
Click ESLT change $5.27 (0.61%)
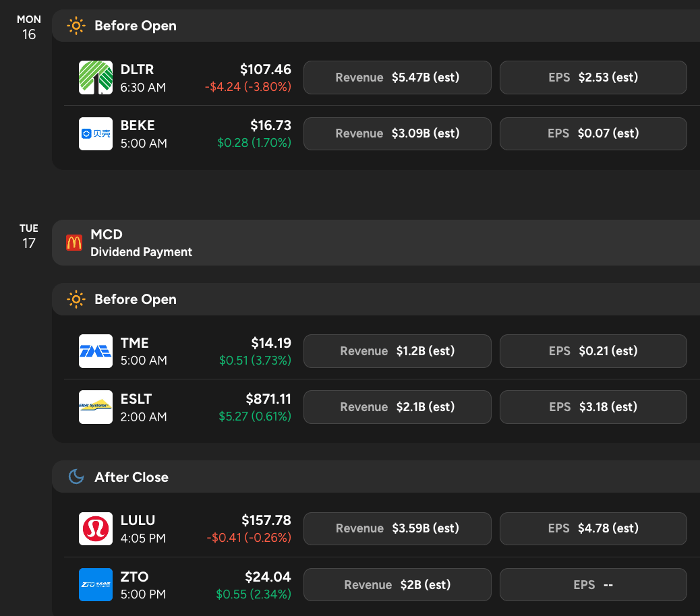[254, 417]
